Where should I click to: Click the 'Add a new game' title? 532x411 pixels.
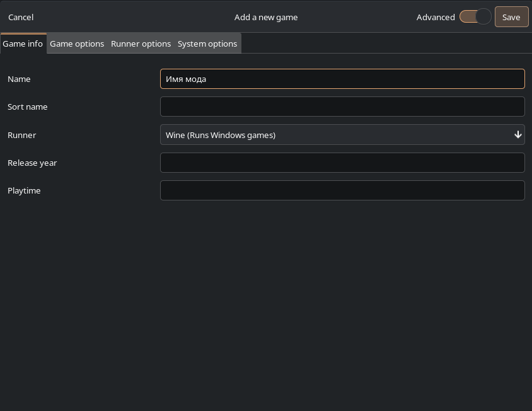tap(266, 17)
